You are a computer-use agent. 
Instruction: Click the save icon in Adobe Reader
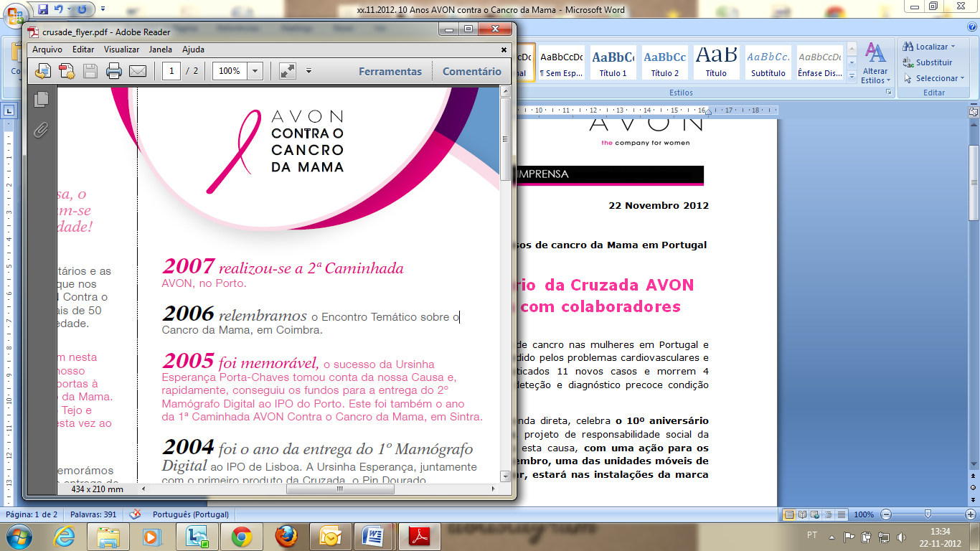tap(90, 71)
